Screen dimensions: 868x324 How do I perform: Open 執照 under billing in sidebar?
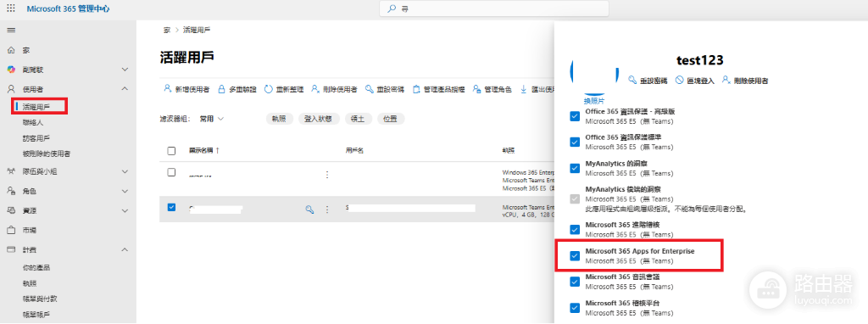[30, 283]
